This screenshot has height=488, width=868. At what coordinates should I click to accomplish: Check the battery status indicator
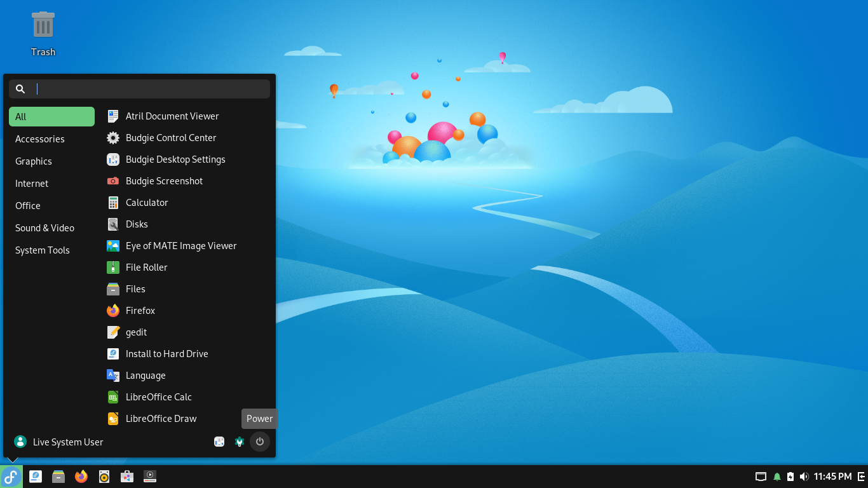point(790,477)
